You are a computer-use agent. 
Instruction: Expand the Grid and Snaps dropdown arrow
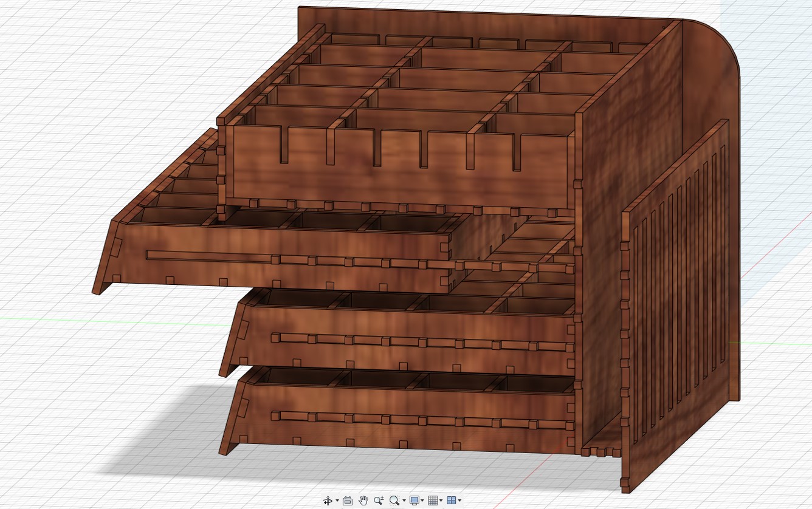point(441,501)
